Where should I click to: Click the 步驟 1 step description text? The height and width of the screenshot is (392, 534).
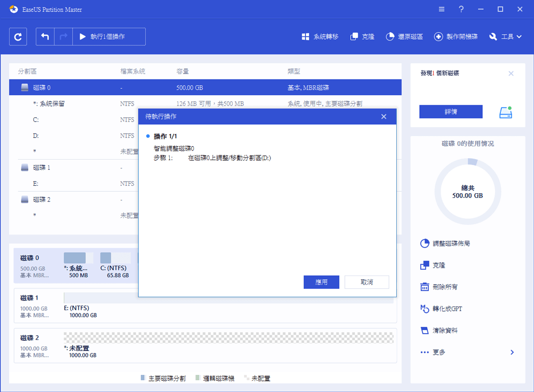pos(229,158)
